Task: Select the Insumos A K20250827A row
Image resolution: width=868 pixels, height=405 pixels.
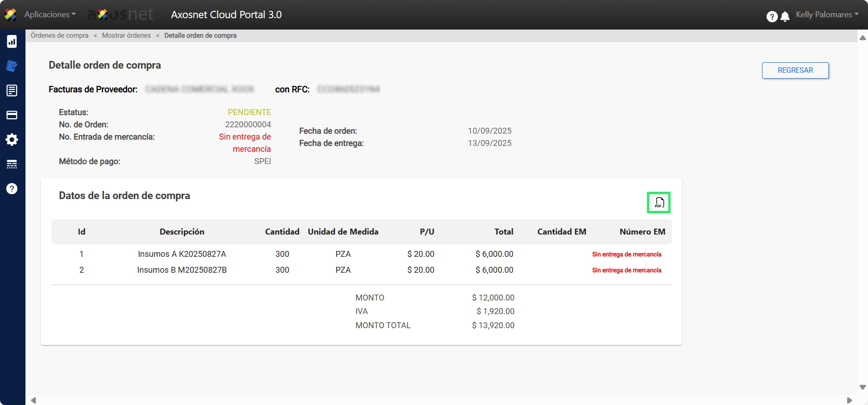Action: tap(182, 254)
